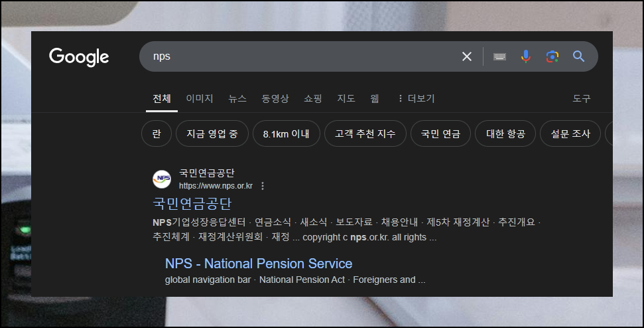Viewport: 644px width, 328px height.
Task: Click snippet text '제5차 재정계산'
Action: 458,222
